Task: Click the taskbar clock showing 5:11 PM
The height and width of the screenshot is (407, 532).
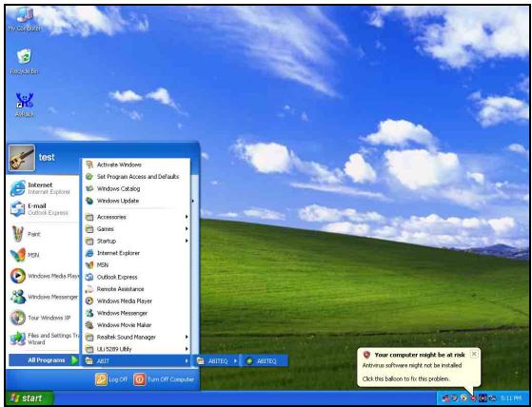Action: (511, 398)
